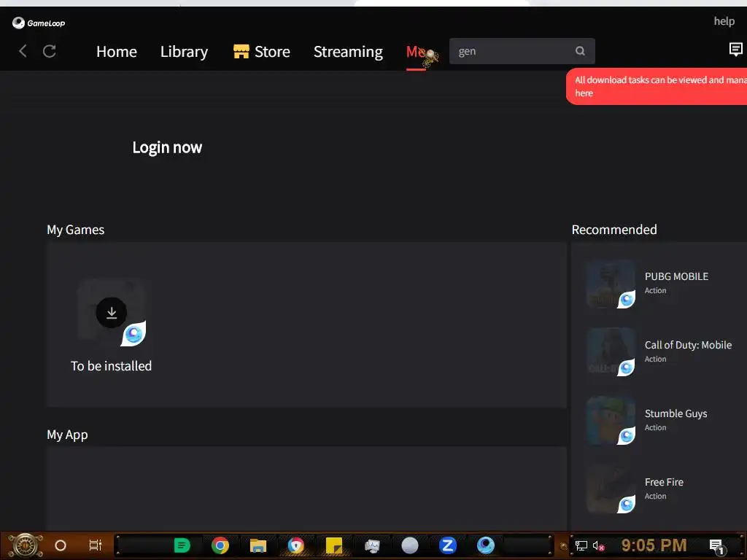Go back with the back arrow

23,51
